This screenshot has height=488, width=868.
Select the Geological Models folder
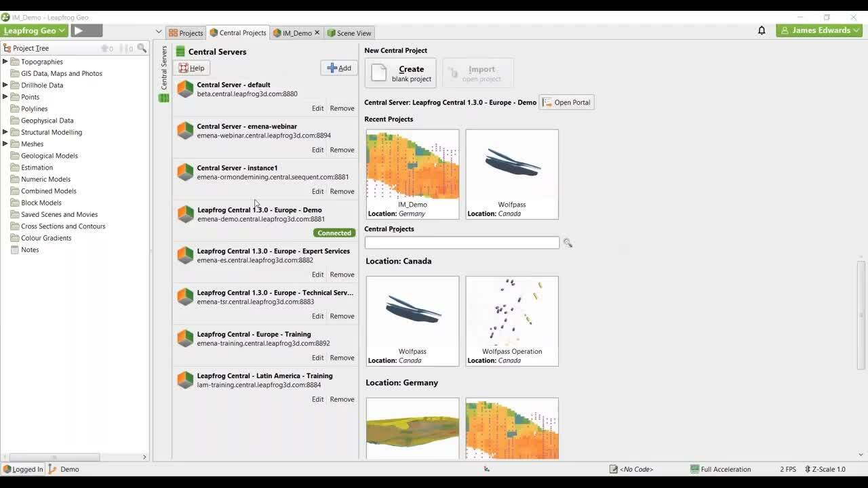coord(44,156)
